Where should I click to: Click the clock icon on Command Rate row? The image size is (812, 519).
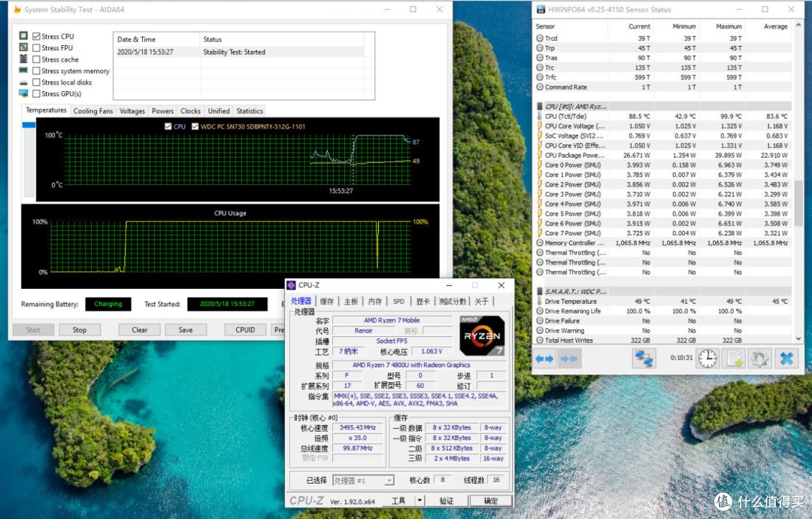(540, 87)
